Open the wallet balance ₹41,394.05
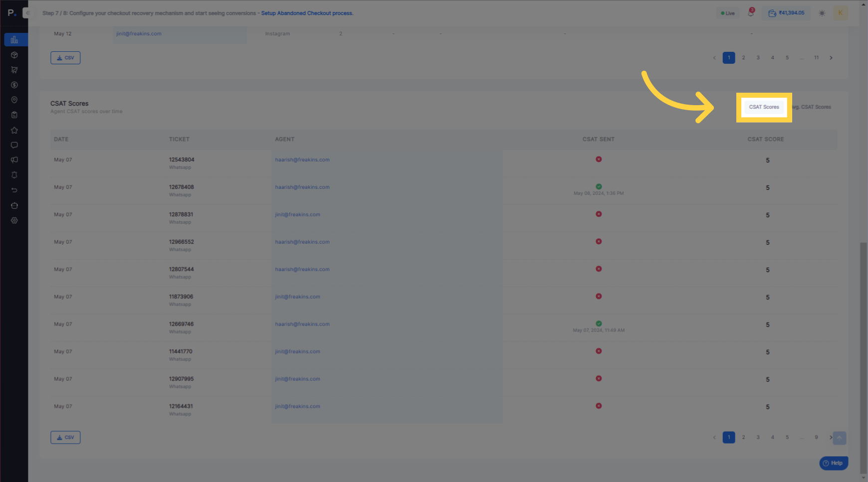 (x=786, y=13)
